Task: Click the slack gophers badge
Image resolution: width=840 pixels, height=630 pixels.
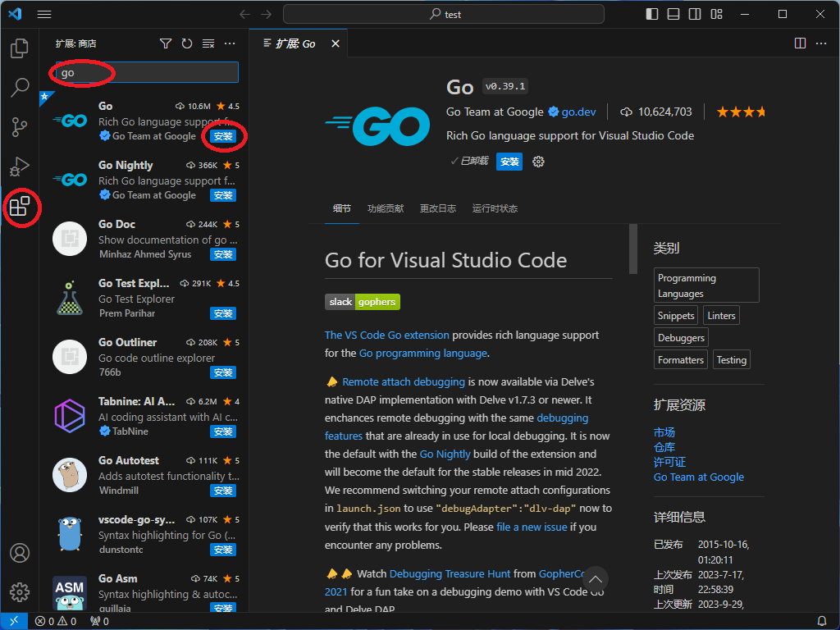Action: click(363, 302)
